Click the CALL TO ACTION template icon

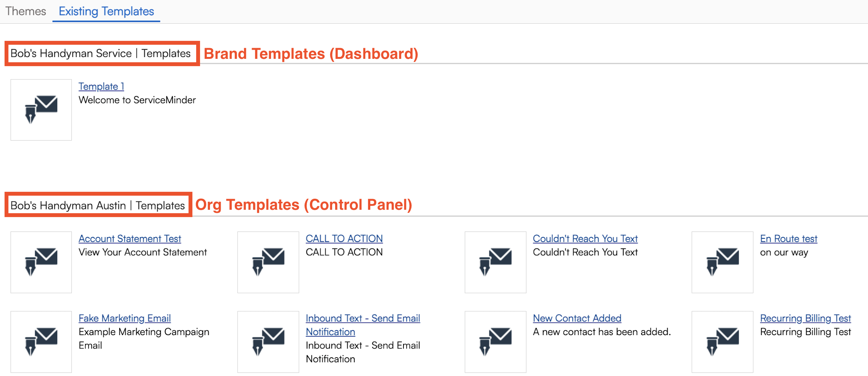tap(268, 262)
